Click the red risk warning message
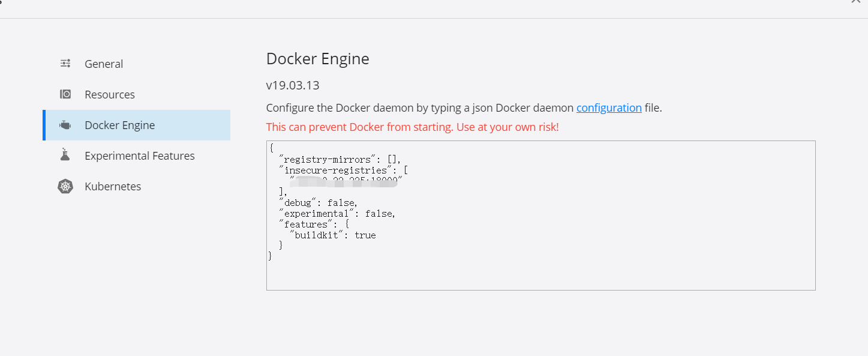 pos(413,127)
